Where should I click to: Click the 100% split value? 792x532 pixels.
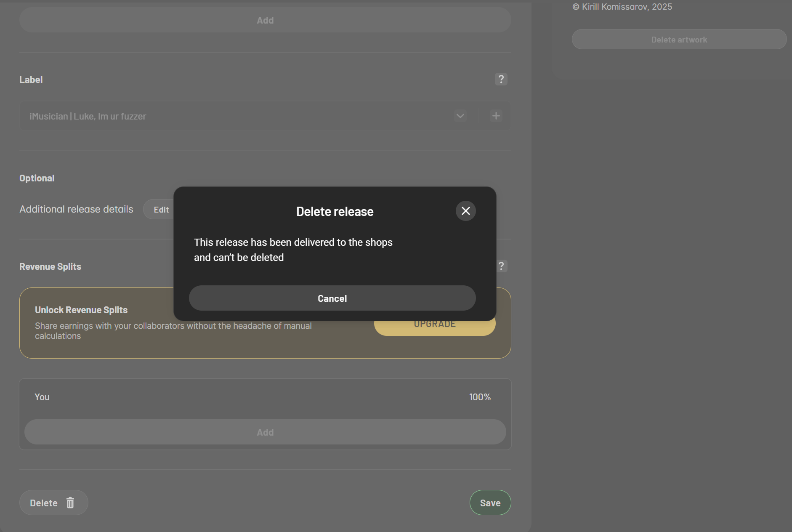pyautogui.click(x=480, y=397)
